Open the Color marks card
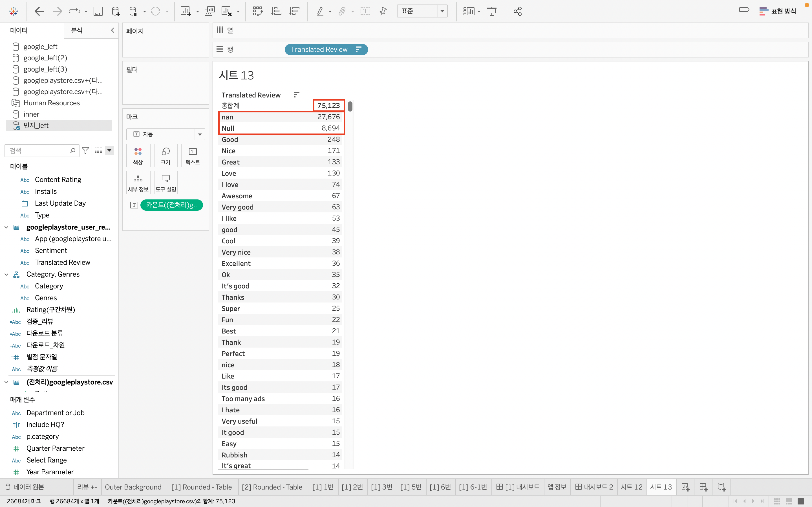Screen dimensions: 812x507 click(x=138, y=155)
